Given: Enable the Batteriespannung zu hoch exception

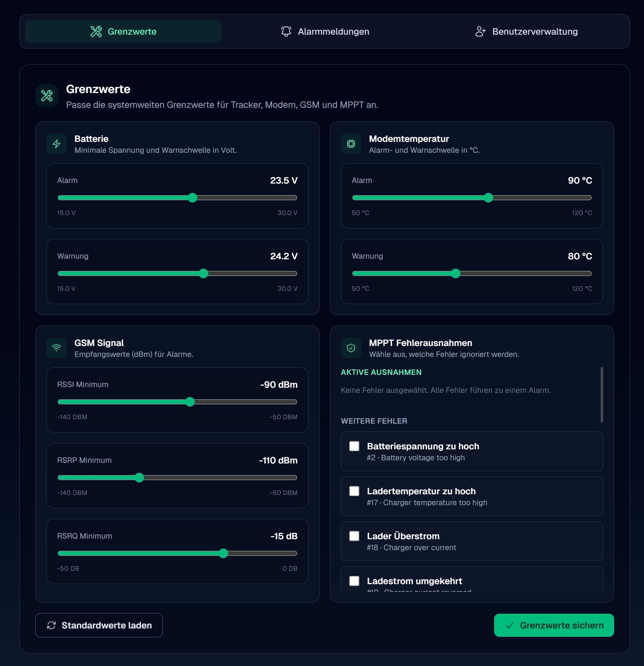Looking at the screenshot, I should click(354, 446).
